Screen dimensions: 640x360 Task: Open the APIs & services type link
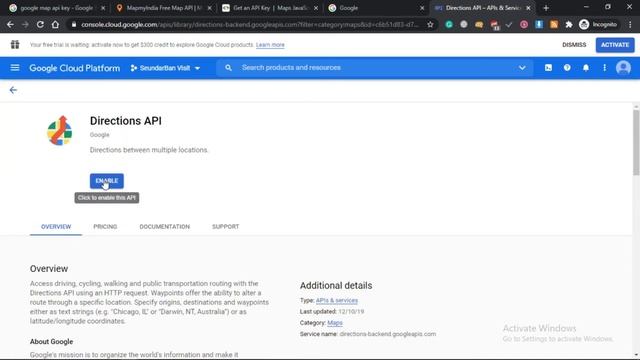(337, 300)
